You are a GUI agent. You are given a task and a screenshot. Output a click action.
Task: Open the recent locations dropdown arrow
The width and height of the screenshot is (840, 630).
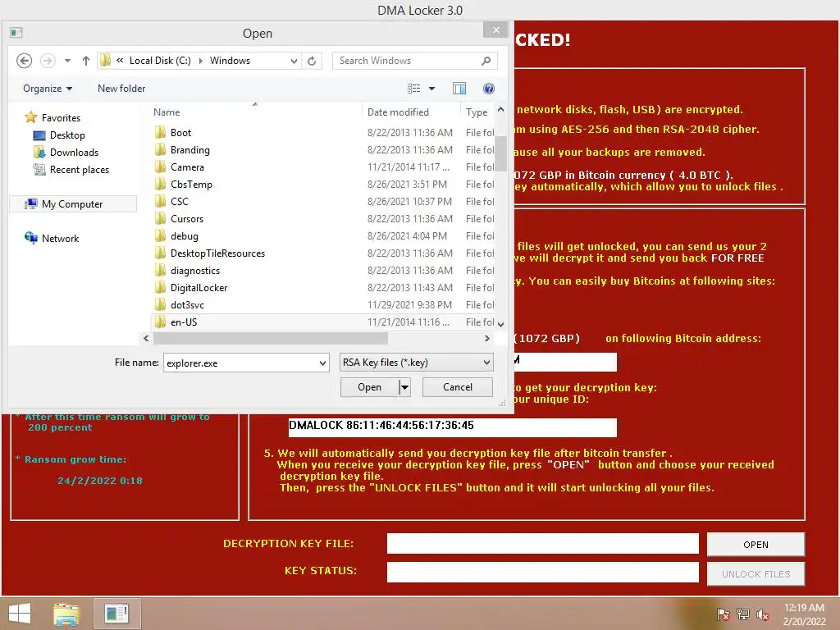[x=67, y=61]
